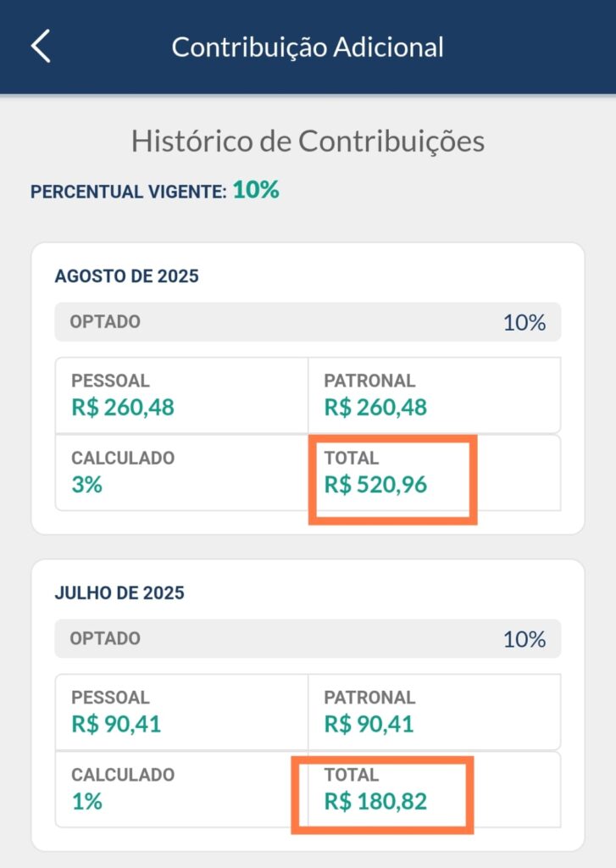This screenshot has width=616, height=868.
Task: Click the green 10% current percentage value
Action: tap(256, 190)
